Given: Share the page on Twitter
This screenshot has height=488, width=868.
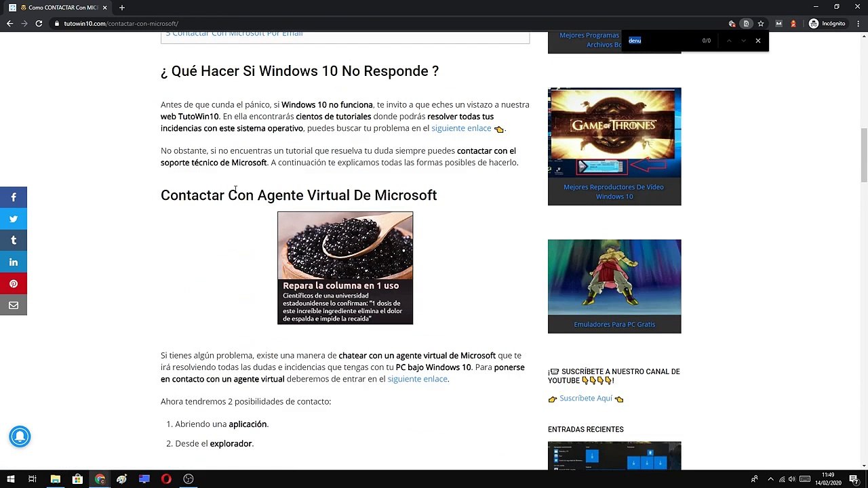Looking at the screenshot, I should click(14, 219).
